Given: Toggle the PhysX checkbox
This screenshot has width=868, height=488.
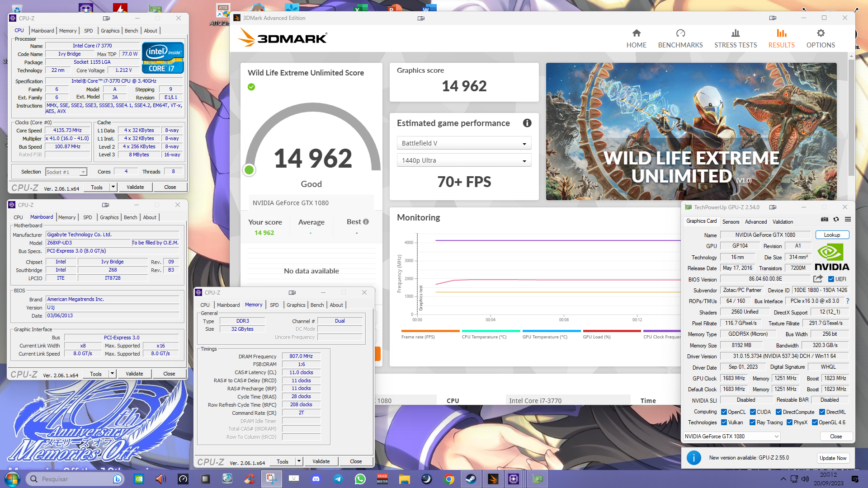Looking at the screenshot, I should coord(789,422).
